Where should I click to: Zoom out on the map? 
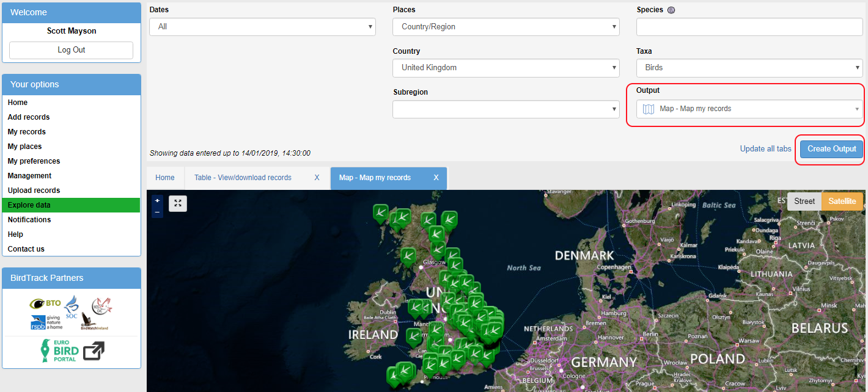[x=157, y=213]
